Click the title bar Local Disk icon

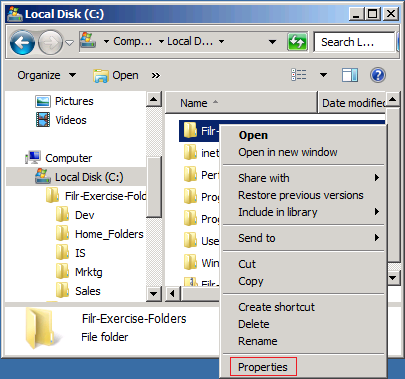tap(15, 14)
